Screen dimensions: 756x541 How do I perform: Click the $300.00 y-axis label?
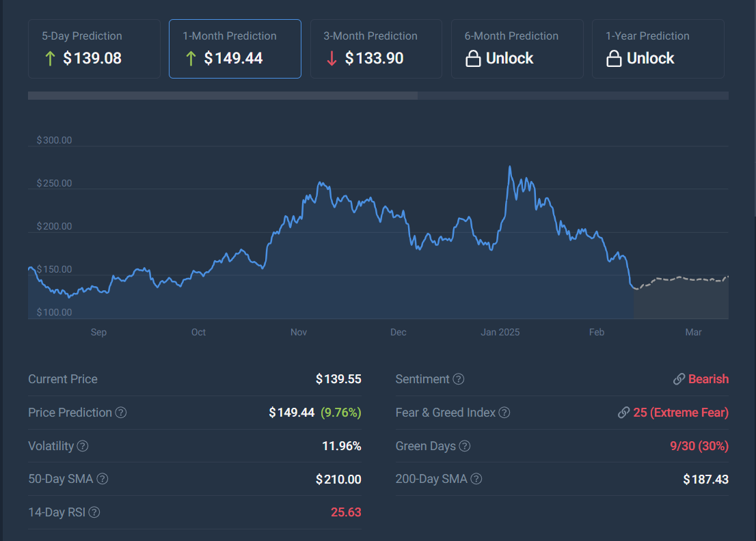(55, 140)
